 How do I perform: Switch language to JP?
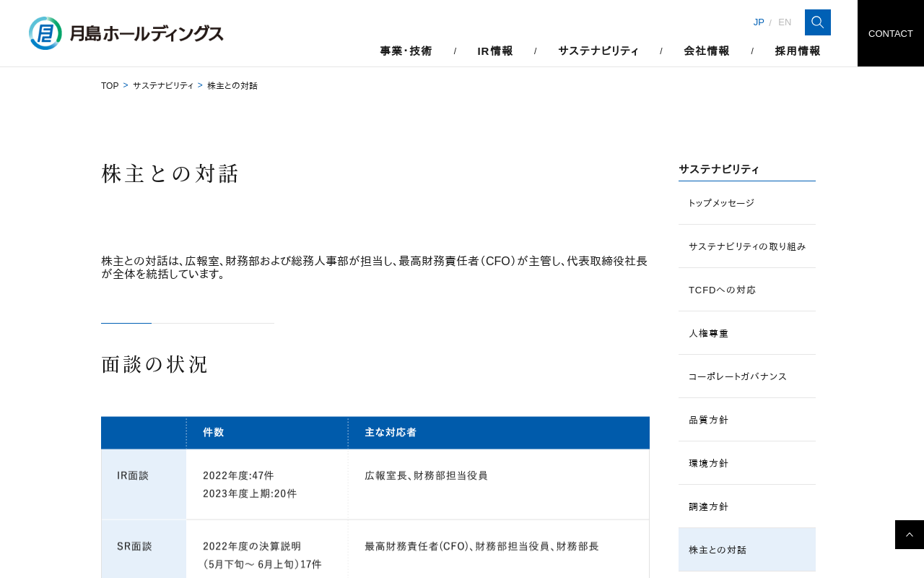coord(758,22)
